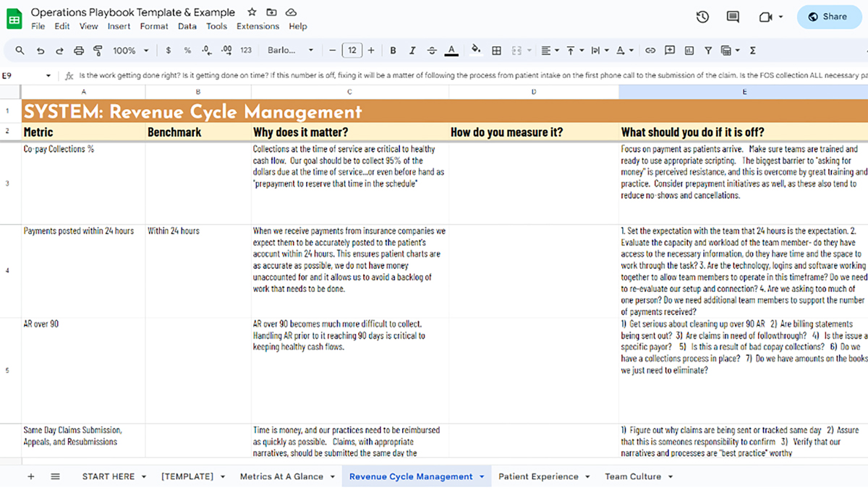
Task: Open the vertical align dropdown
Action: 574,51
